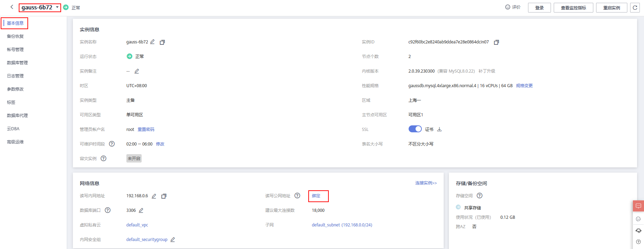Click 连接实例>> link
Screen dimensions: 644x249
[426, 183]
